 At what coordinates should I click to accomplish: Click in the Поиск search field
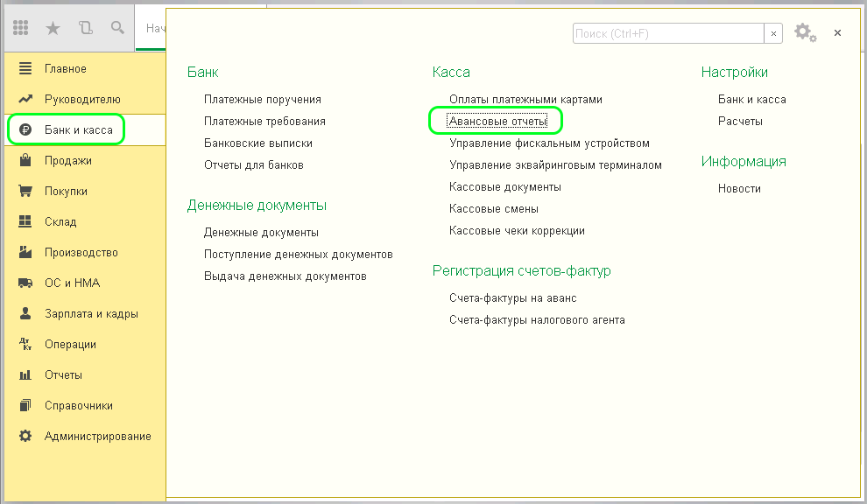point(667,33)
